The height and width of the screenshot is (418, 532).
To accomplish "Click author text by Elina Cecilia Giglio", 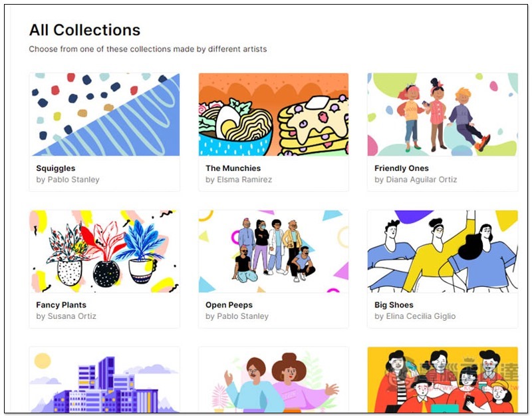I will coord(415,316).
